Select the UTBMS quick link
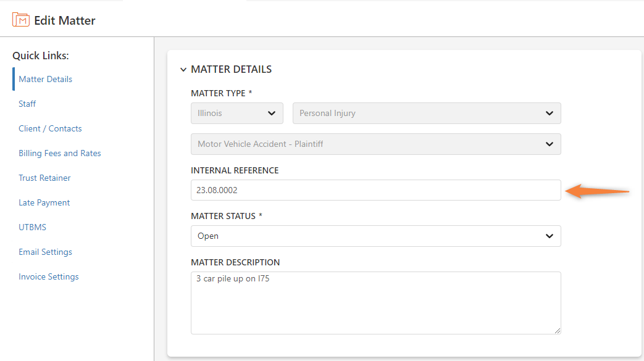 pos(32,227)
